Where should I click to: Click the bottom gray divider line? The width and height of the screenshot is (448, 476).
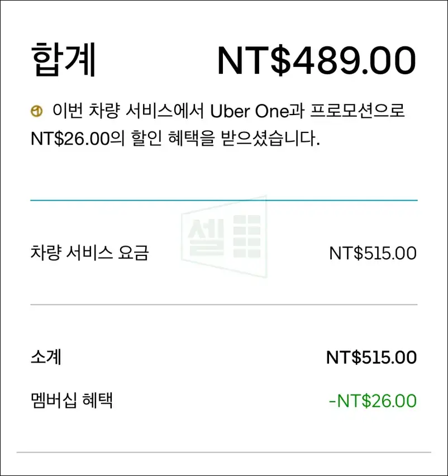(x=224, y=453)
